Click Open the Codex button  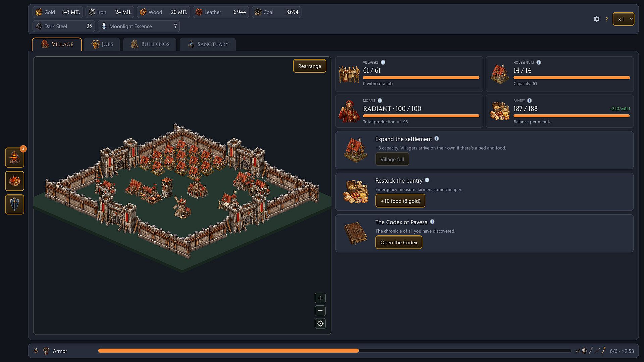click(x=399, y=242)
